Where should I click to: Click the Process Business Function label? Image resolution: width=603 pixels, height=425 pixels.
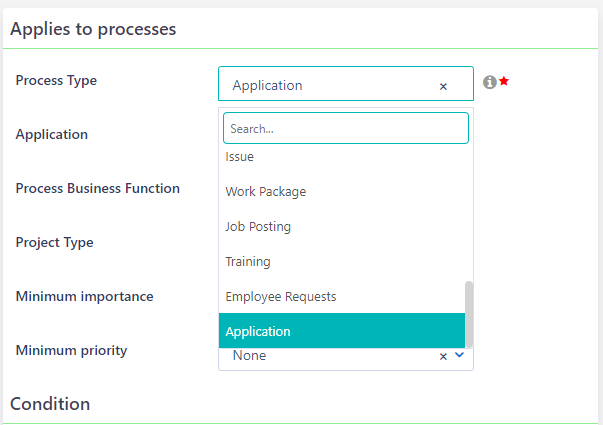click(x=98, y=188)
